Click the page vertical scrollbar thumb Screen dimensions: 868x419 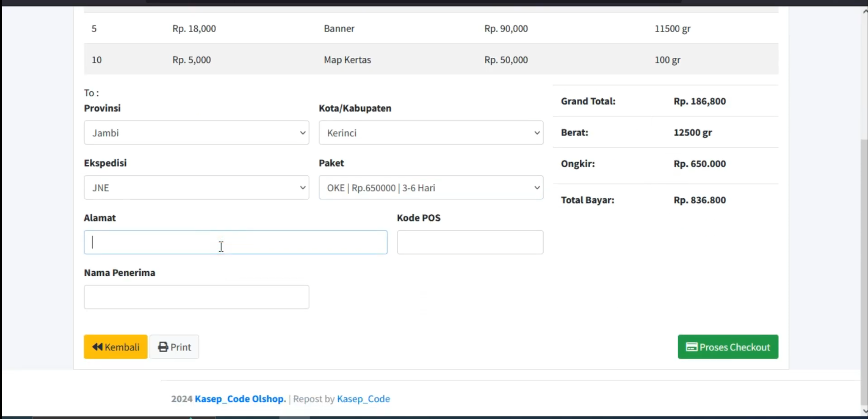(864, 272)
